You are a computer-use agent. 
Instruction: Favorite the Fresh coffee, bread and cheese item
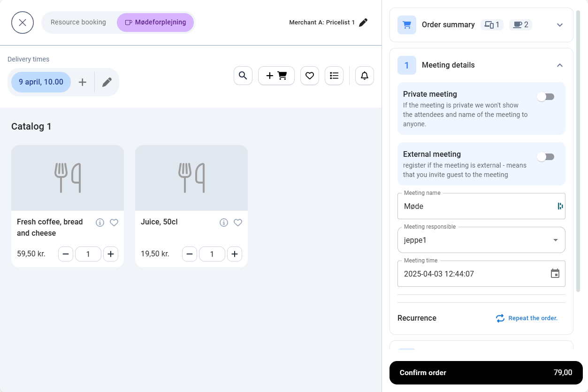click(x=114, y=223)
